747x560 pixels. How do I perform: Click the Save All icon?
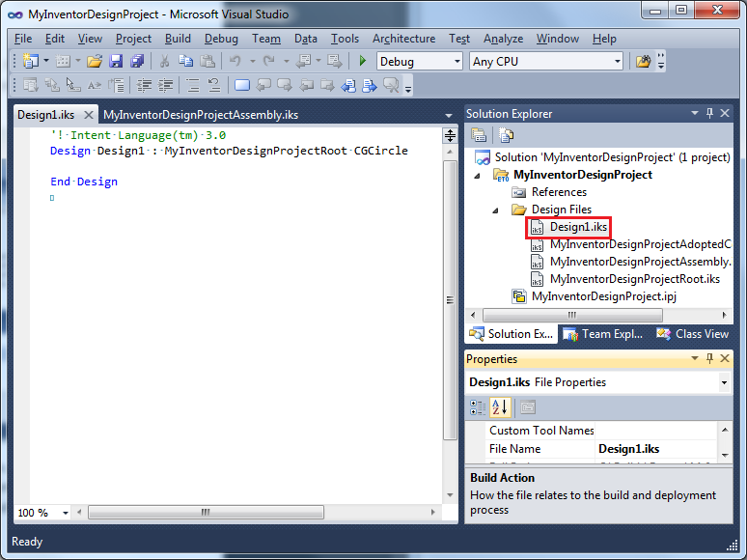pos(137,61)
